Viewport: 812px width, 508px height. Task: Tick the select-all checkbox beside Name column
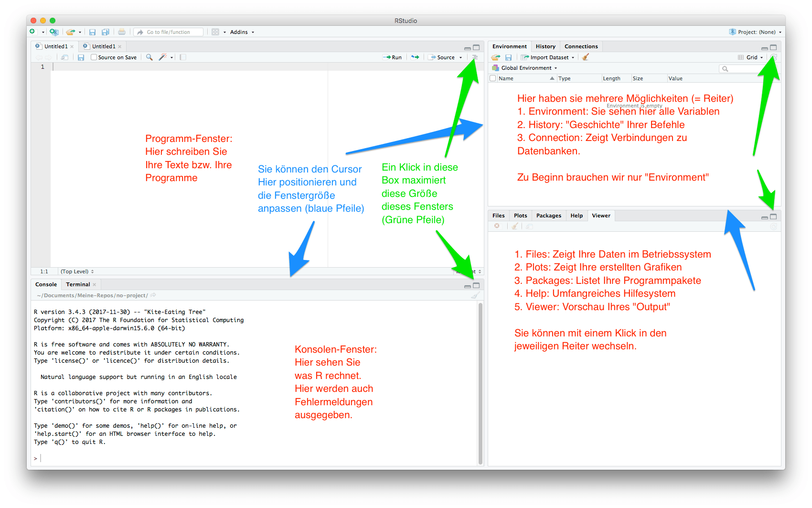click(493, 78)
